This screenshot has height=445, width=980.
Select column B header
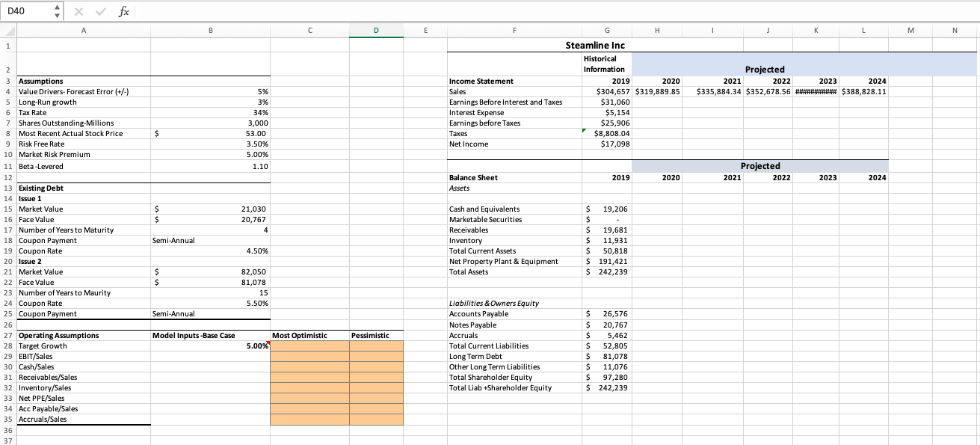[210, 30]
